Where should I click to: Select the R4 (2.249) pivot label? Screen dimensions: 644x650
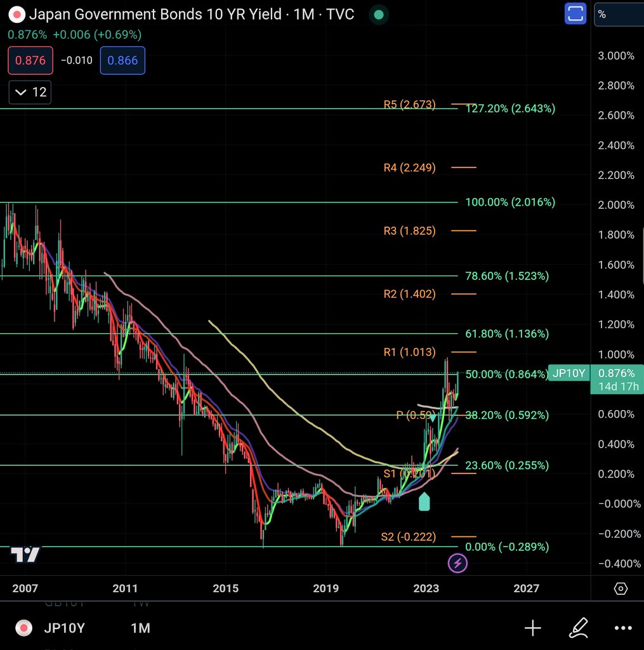tap(409, 168)
